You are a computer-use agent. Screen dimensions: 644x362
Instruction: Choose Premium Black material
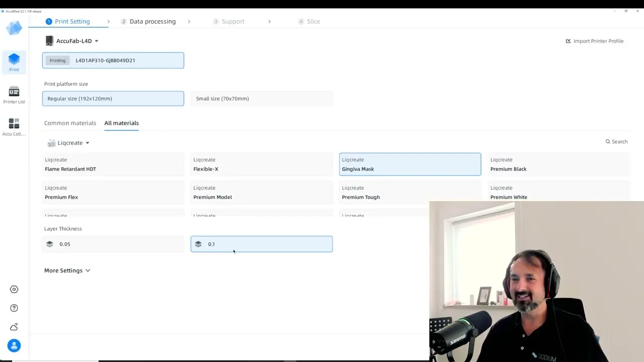click(x=558, y=164)
